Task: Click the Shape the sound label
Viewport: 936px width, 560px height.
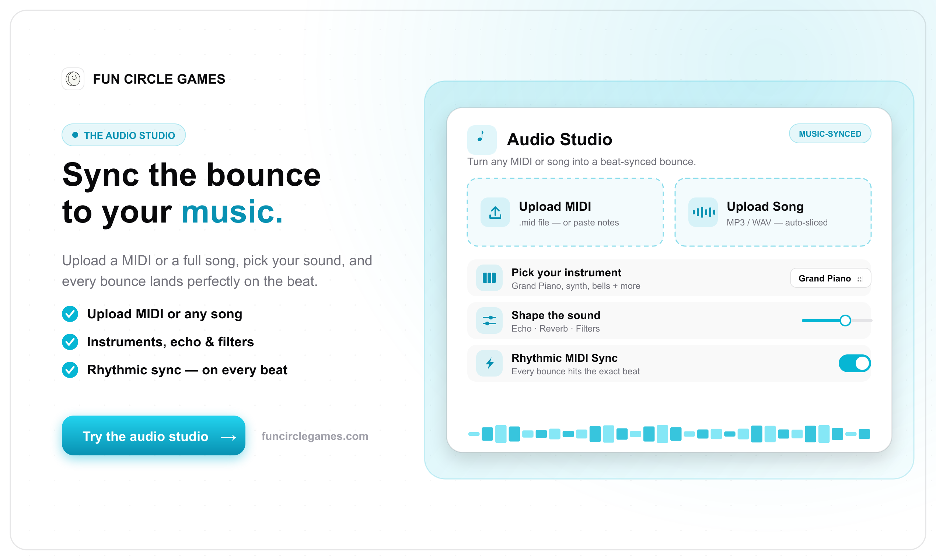Action: click(x=556, y=315)
